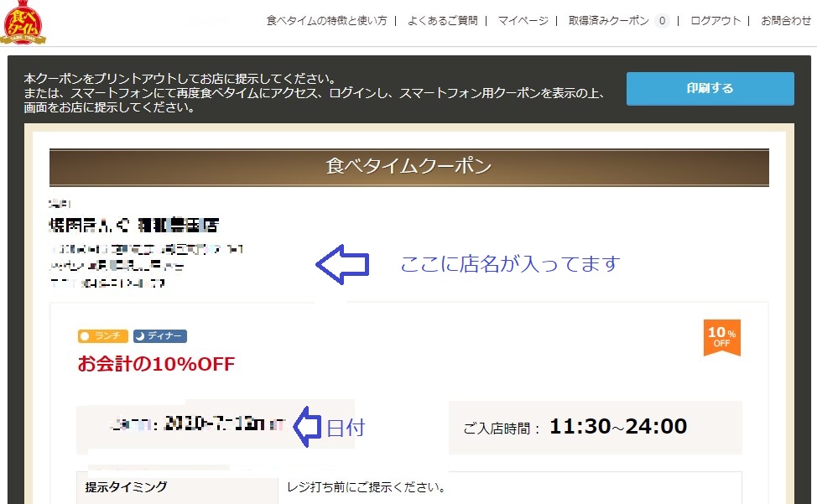817x504 pixels.
Task: Open 取得済みクーポン list
Action: (x=609, y=21)
